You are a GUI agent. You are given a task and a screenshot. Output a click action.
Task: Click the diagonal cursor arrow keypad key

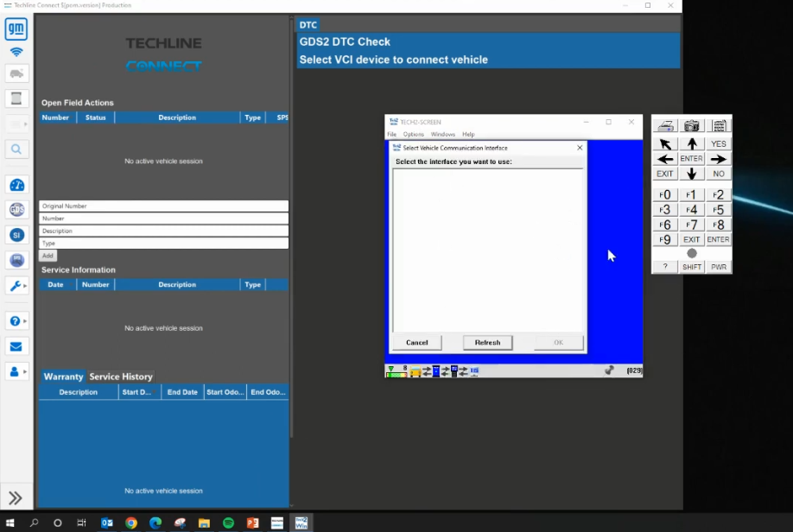pos(665,144)
